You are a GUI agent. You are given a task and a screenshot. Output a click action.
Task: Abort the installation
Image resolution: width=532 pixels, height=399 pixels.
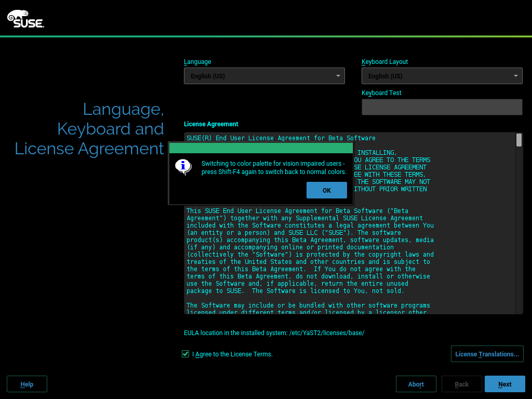[x=416, y=384]
